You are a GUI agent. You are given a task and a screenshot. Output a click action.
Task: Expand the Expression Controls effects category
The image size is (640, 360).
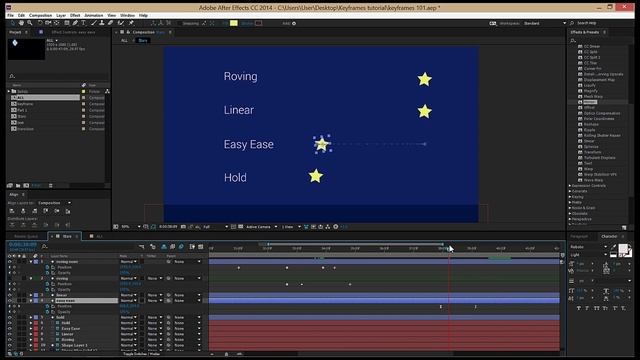tap(570, 185)
